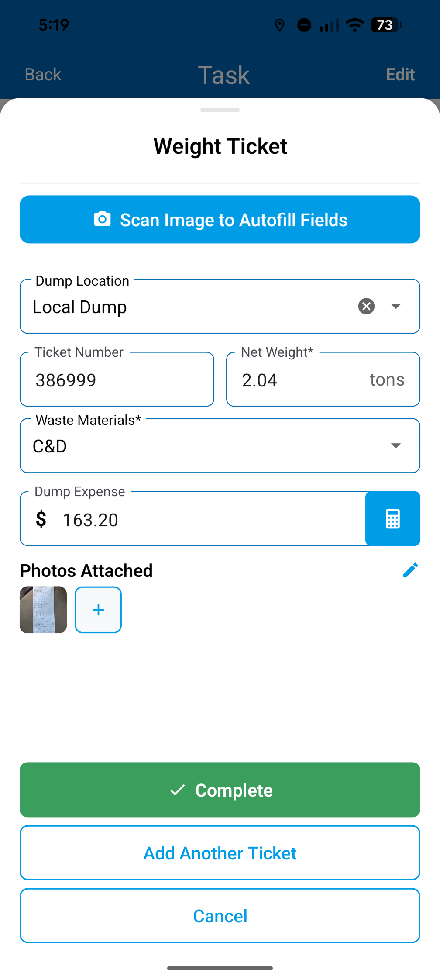Tap the camera icon on Scan Image
Image resolution: width=440 pixels, height=980 pixels.
pos(102,219)
